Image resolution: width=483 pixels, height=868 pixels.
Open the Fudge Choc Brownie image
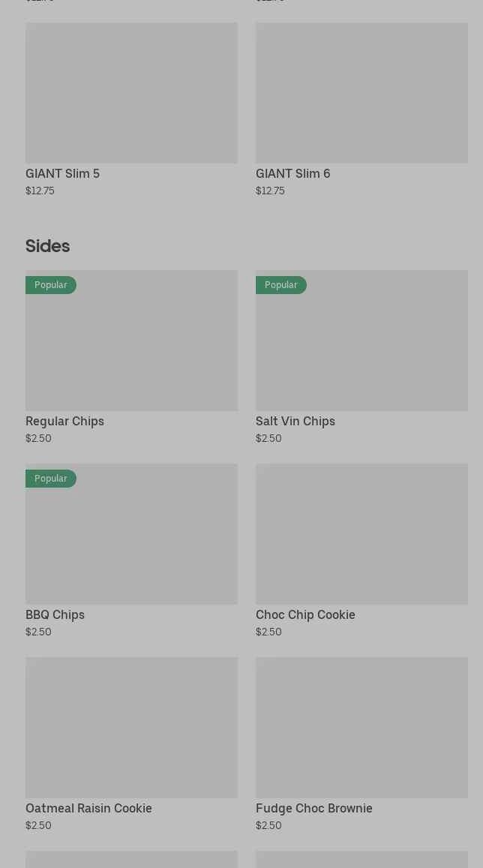coord(361,727)
